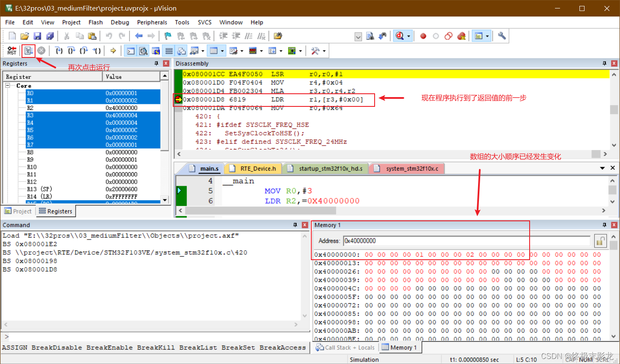Open the Serial Windows dropdown arrow
This screenshot has height=364, width=620.
[x=242, y=51]
